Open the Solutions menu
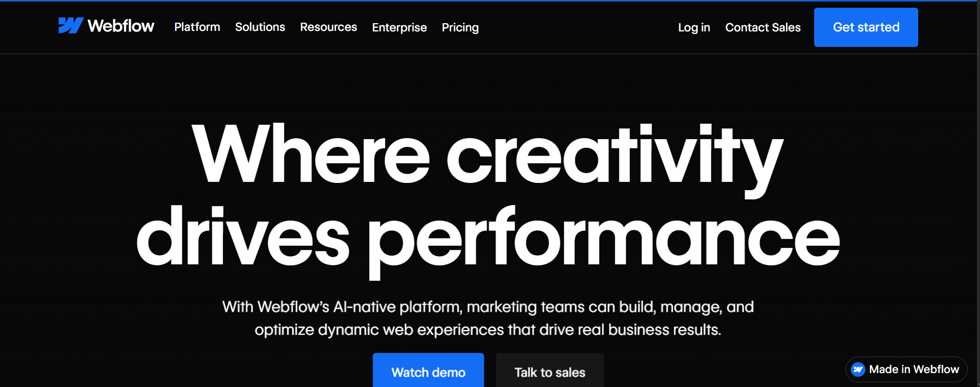The height and width of the screenshot is (387, 980). (x=260, y=27)
